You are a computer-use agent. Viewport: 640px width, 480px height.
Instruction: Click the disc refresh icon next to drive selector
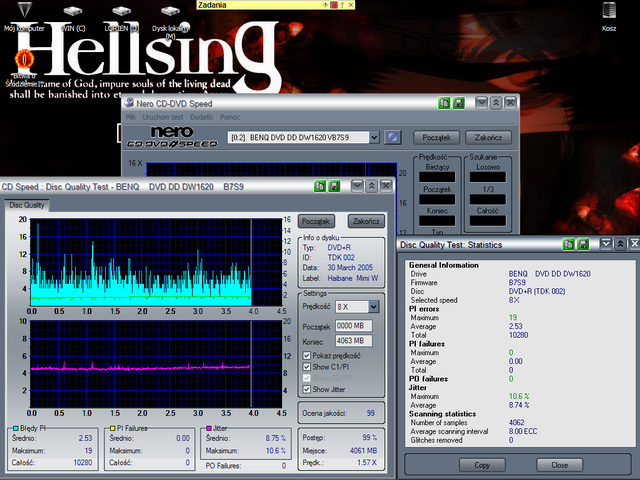point(393,137)
